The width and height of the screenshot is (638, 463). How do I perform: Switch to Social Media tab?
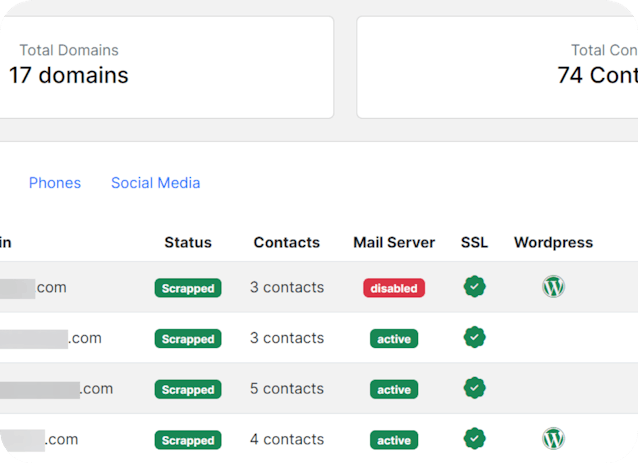coord(155,183)
